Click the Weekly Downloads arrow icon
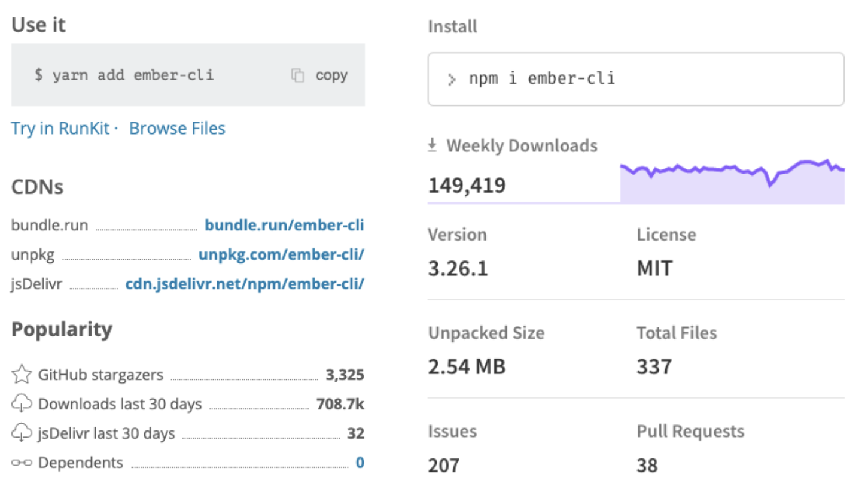Viewport: 868px width, 495px height. [x=433, y=145]
